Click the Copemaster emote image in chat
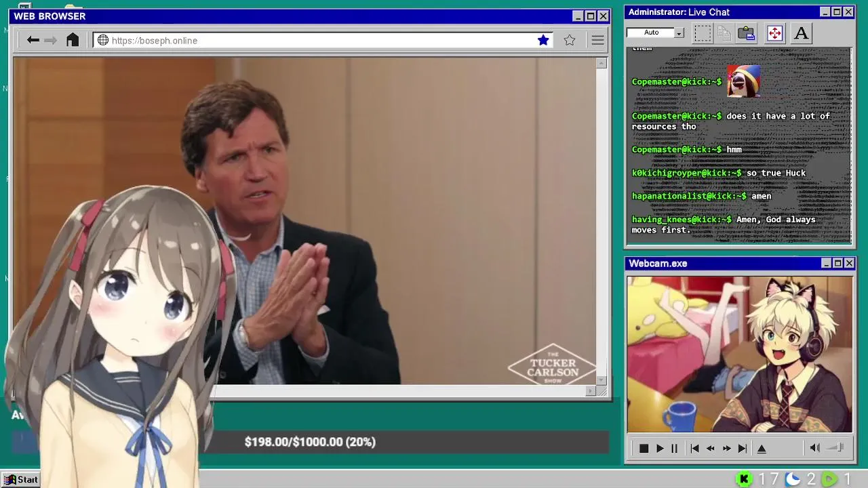 pyautogui.click(x=743, y=81)
